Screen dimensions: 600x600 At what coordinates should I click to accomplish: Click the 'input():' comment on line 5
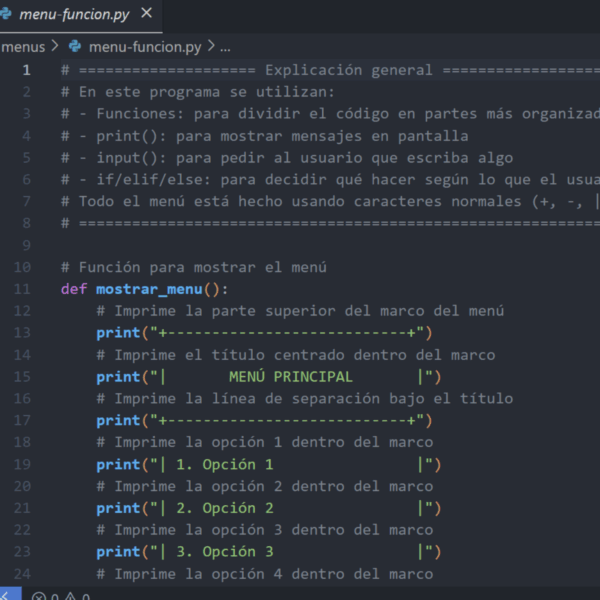[x=131, y=158]
